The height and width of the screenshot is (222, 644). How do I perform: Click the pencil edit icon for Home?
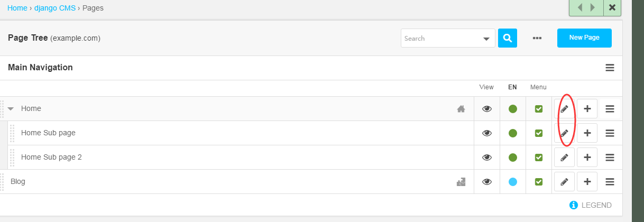[564, 109]
